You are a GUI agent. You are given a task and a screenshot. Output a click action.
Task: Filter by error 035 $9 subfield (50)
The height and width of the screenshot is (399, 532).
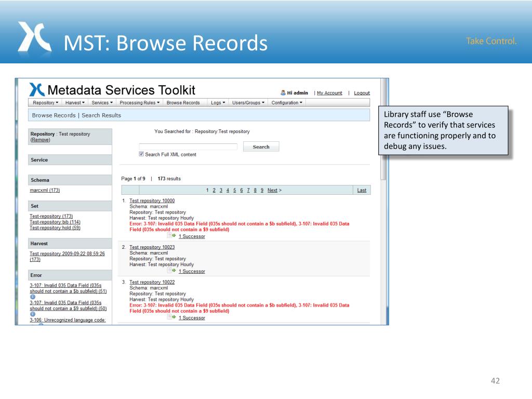68,305
